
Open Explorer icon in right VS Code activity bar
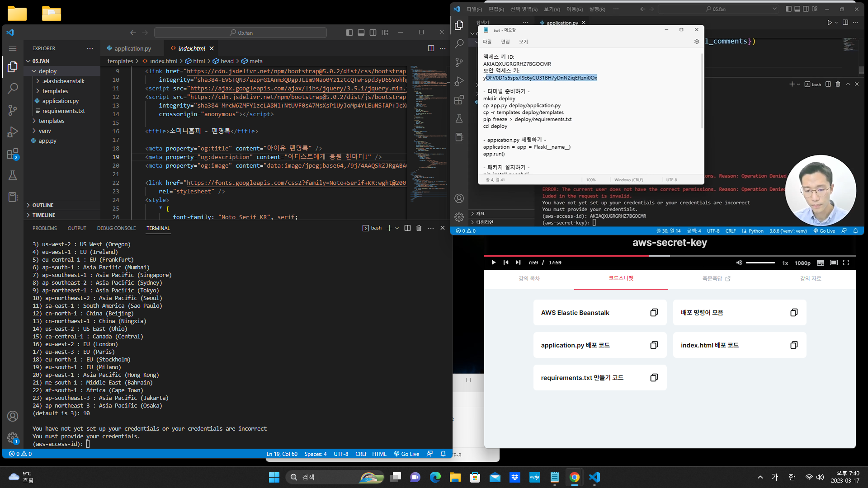coord(459,25)
